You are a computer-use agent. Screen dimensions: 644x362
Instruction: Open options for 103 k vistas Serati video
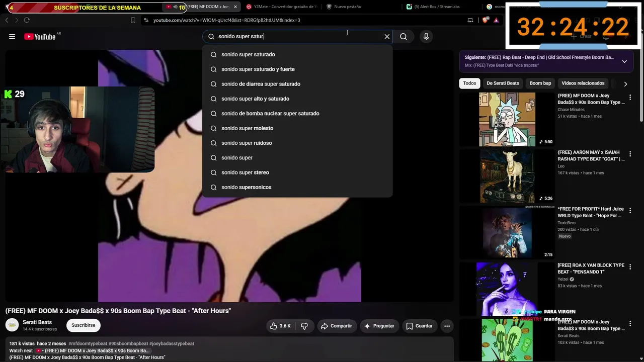pyautogui.click(x=630, y=324)
